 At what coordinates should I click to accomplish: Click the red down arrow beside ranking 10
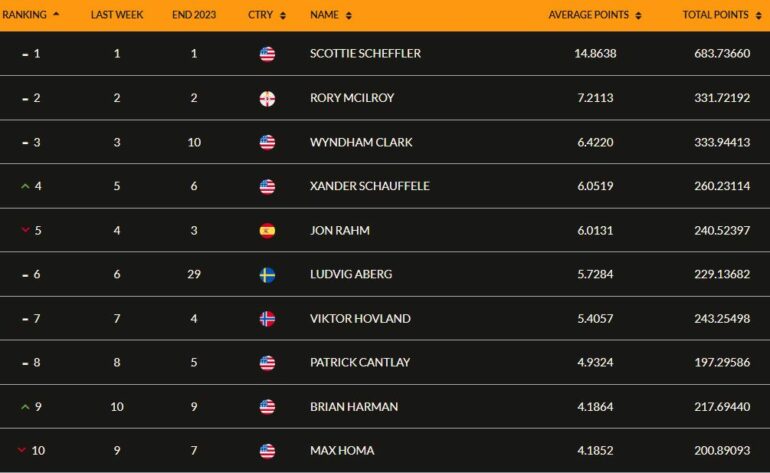[x=22, y=450]
